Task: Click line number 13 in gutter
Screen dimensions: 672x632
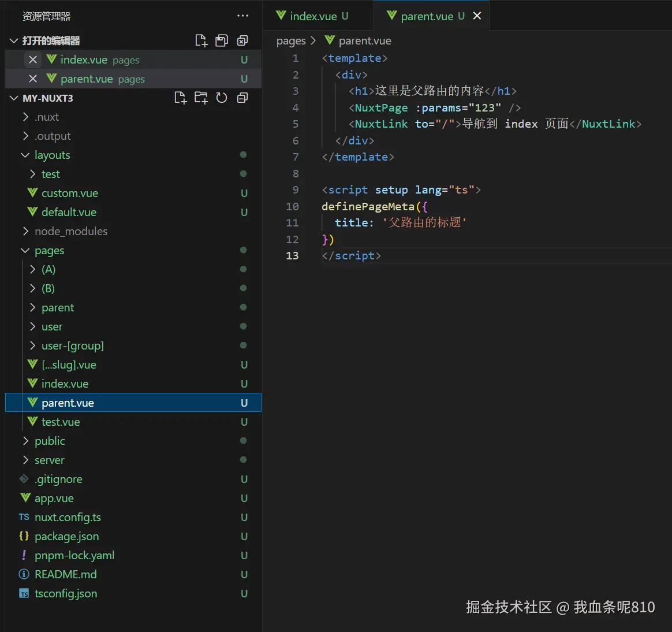Action: click(x=292, y=256)
